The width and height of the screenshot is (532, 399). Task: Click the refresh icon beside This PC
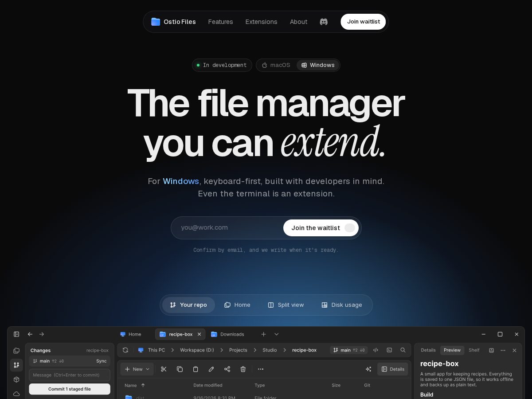click(x=125, y=350)
